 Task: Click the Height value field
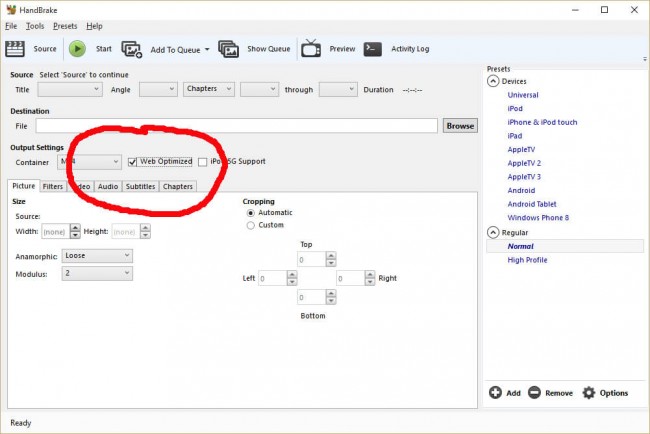(x=126, y=232)
